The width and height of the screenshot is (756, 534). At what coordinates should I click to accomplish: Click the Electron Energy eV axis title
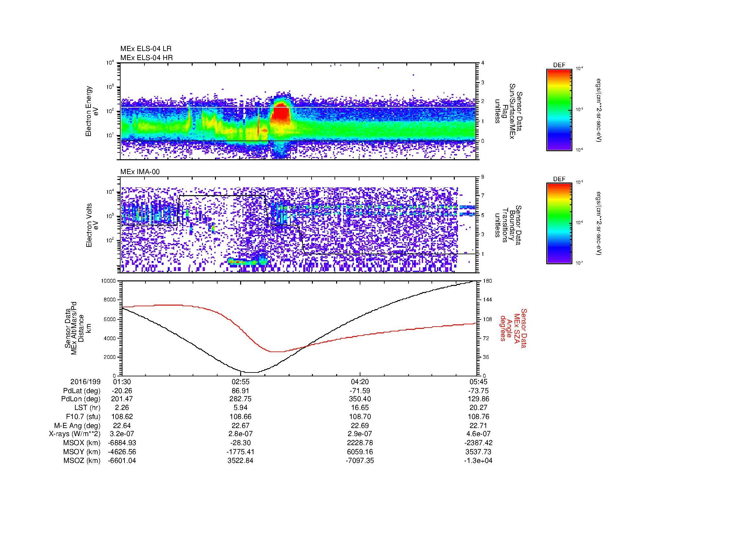[92, 111]
